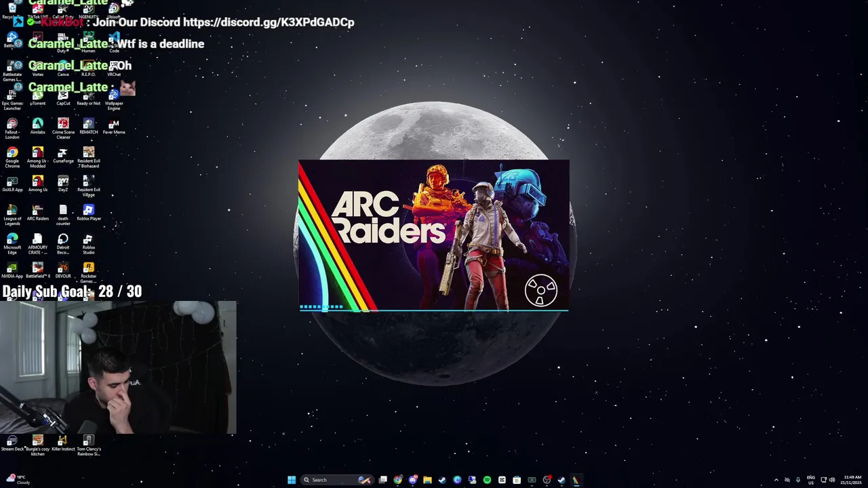Select the Canva desktop shortcut
This screenshot has height=488, width=868.
click(63, 69)
